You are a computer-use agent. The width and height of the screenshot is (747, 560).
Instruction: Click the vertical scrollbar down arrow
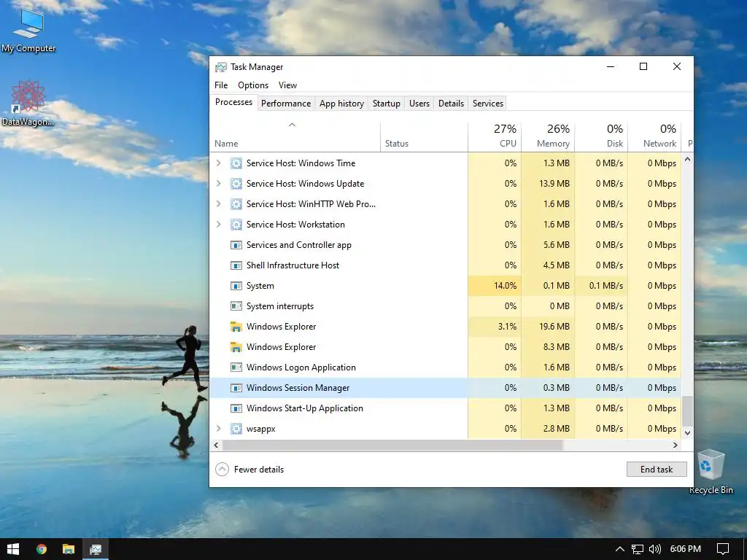pos(687,433)
